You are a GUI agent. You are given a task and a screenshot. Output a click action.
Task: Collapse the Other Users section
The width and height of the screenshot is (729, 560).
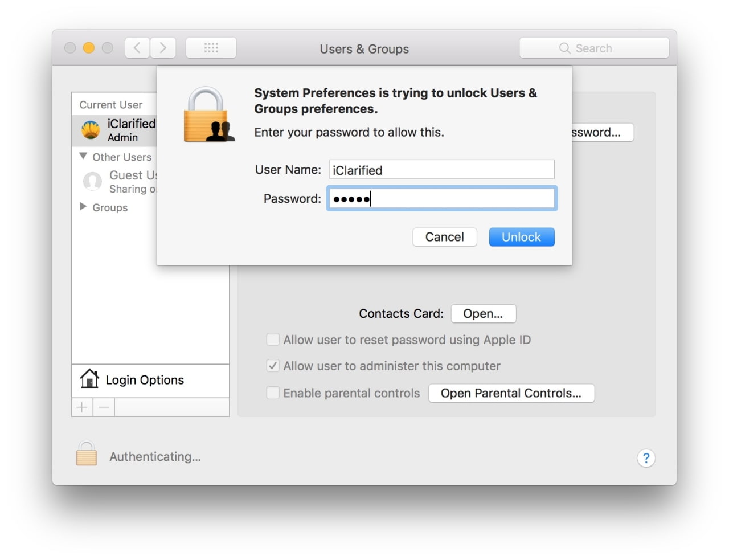click(83, 156)
